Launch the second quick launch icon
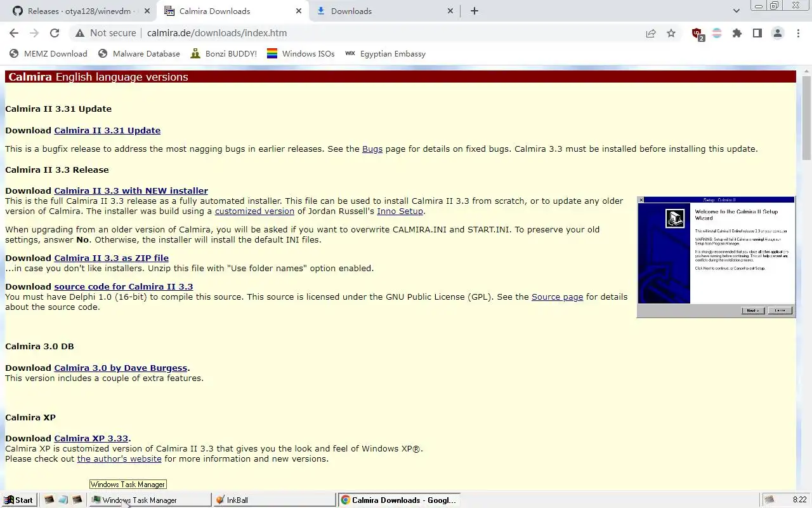Image resolution: width=812 pixels, height=508 pixels. [63, 500]
